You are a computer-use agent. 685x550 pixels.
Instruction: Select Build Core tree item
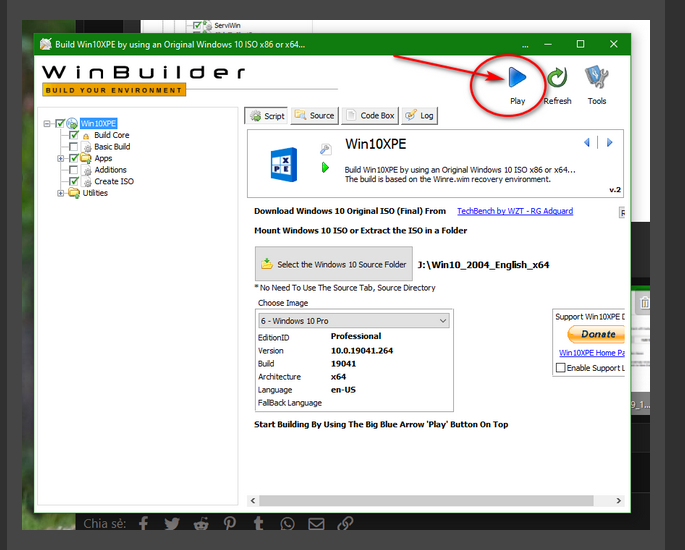[112, 135]
